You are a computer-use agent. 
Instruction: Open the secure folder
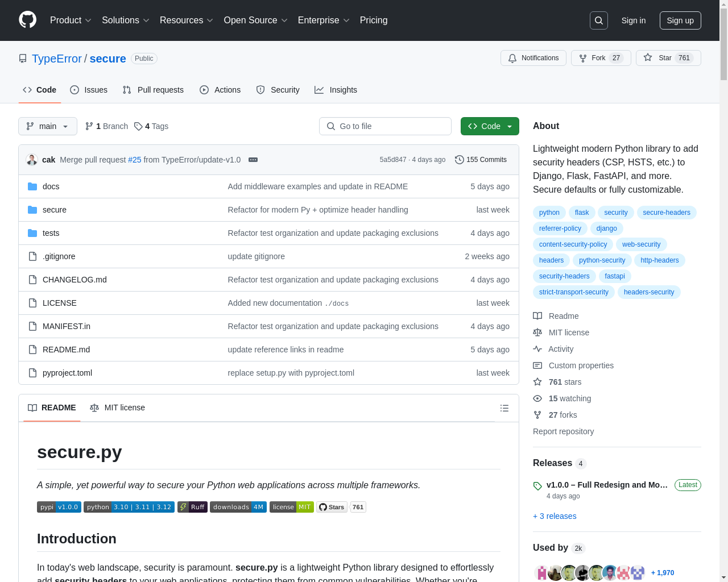pyautogui.click(x=55, y=210)
